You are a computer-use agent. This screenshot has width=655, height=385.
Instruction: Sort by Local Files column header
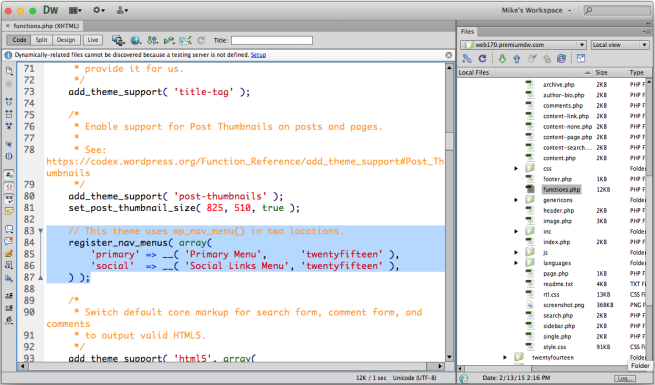pyautogui.click(x=525, y=72)
